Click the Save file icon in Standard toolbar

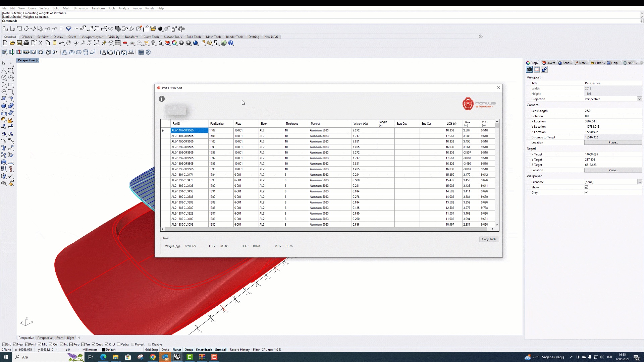(19, 43)
